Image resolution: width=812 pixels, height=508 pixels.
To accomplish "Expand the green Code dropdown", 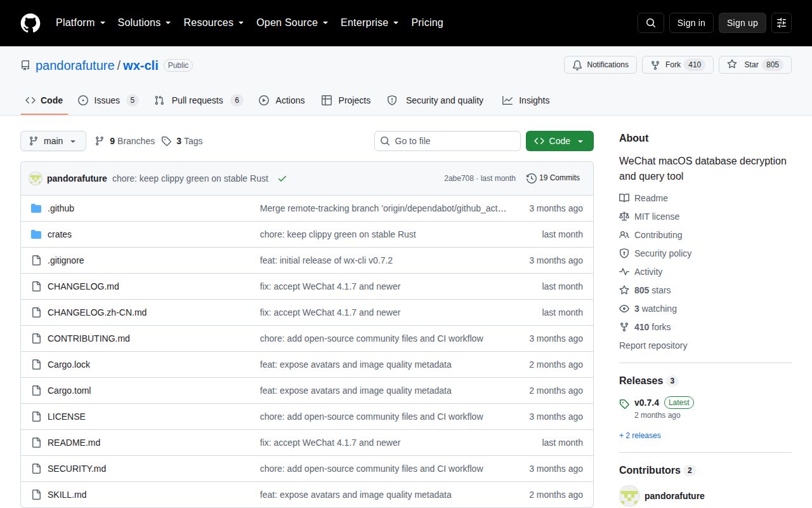I will (x=560, y=141).
